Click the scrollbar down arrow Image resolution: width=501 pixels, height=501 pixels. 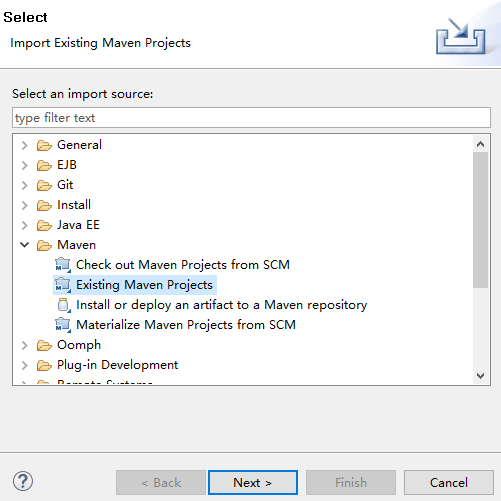tap(480, 376)
